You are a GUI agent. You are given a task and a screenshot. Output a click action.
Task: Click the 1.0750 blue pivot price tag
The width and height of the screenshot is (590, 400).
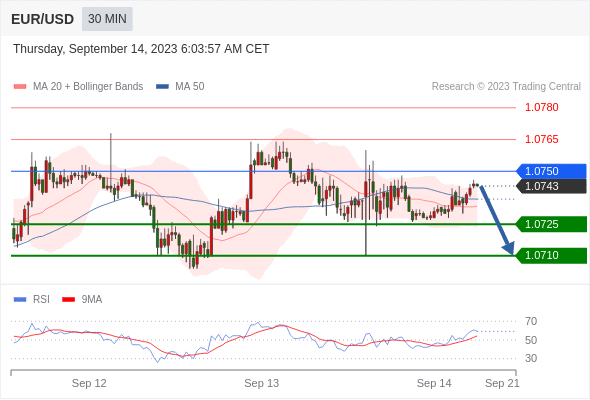(x=551, y=171)
